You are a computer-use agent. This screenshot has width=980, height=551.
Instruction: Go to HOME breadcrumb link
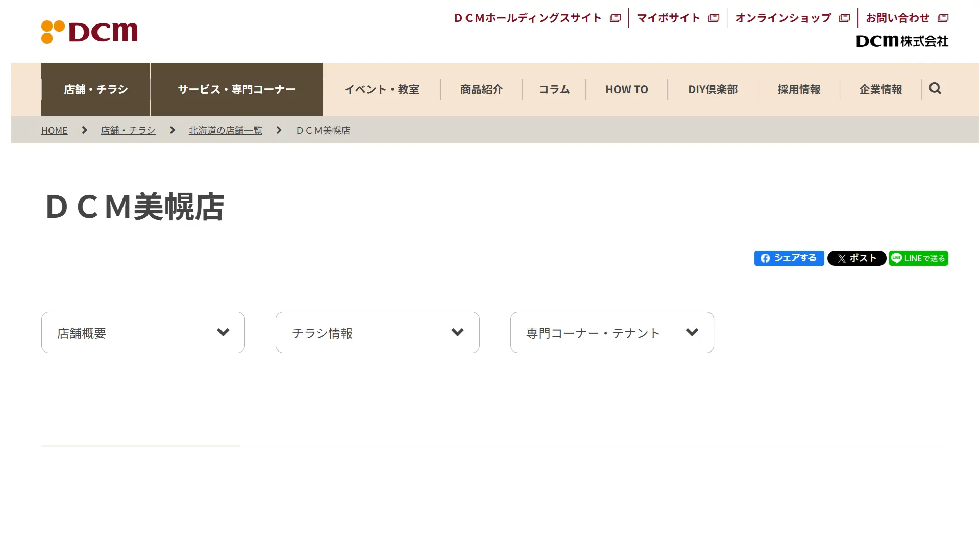click(x=55, y=131)
